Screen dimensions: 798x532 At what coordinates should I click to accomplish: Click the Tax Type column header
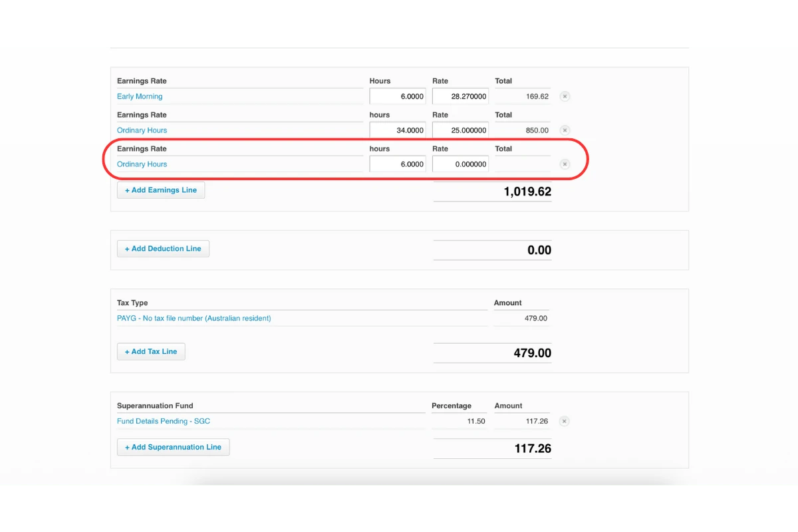click(x=132, y=303)
